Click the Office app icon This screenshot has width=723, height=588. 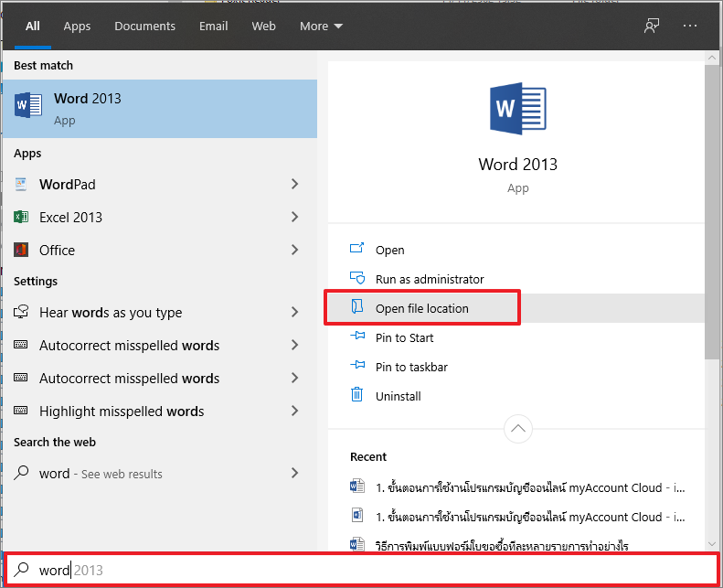click(x=21, y=250)
